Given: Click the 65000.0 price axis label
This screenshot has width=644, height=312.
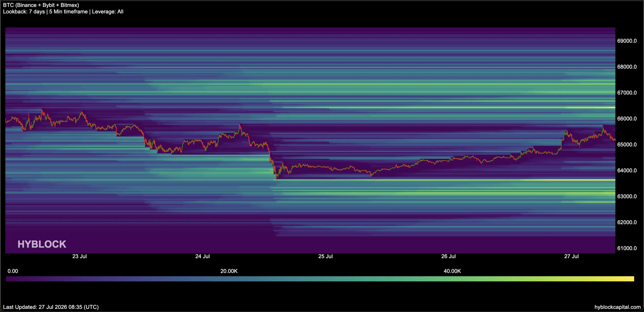Looking at the screenshot, I should click(627, 144).
